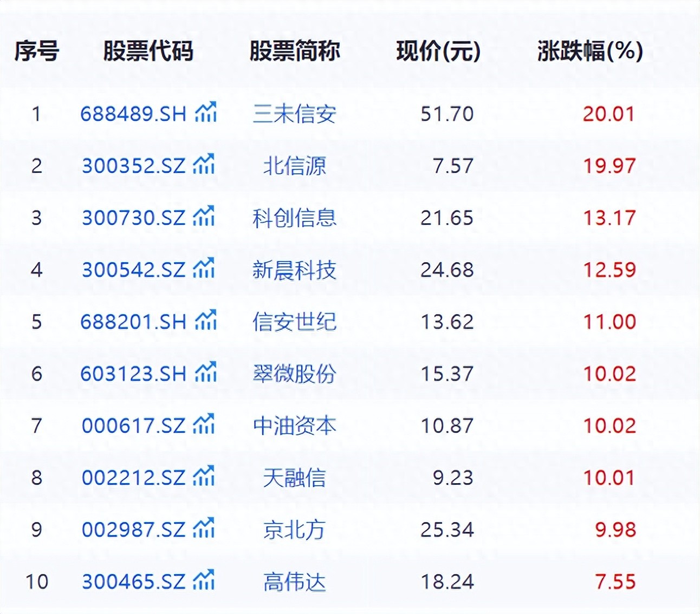Sort by 现价(元) column header
The height and width of the screenshot is (614, 700).
click(438, 51)
